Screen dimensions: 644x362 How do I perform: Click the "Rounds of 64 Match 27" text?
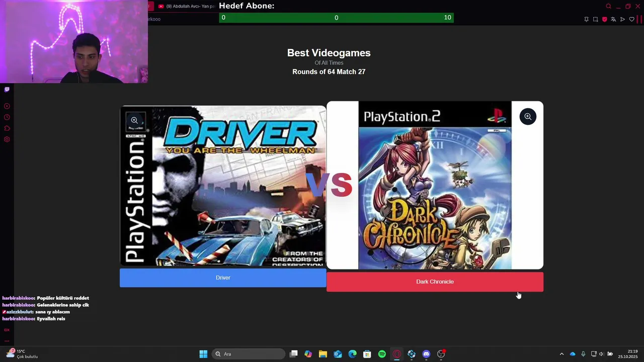pyautogui.click(x=329, y=72)
